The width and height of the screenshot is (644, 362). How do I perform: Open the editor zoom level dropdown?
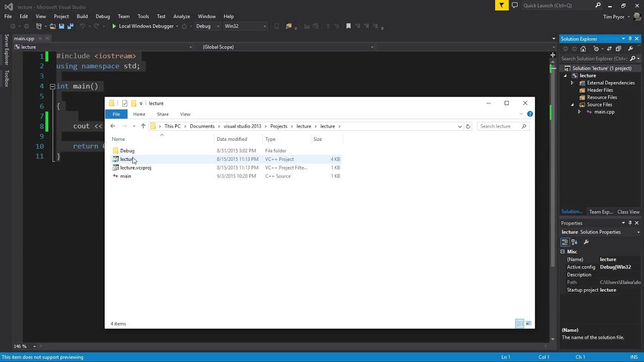pyautogui.click(x=35, y=346)
